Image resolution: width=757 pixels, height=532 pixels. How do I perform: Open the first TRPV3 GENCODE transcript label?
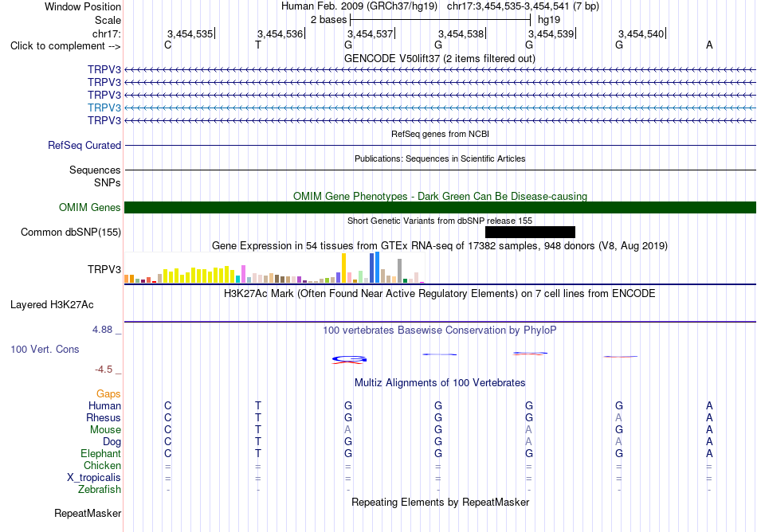click(x=104, y=69)
